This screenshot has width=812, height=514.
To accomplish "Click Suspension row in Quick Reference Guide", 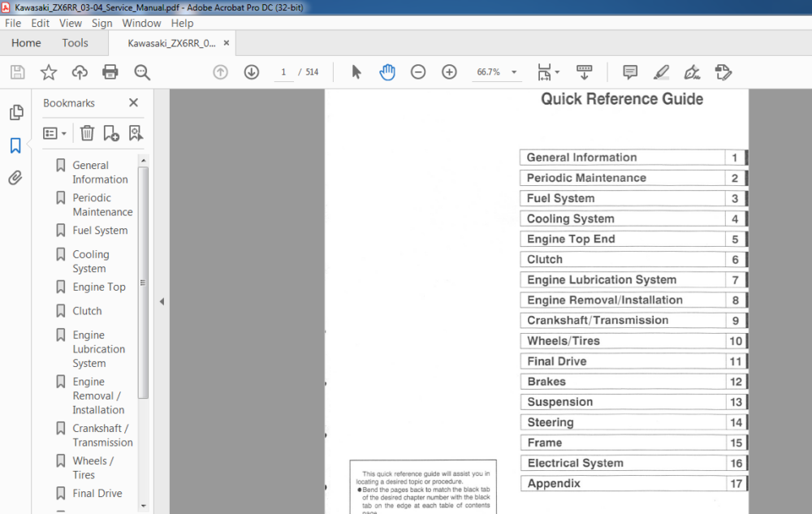I will pos(633,402).
